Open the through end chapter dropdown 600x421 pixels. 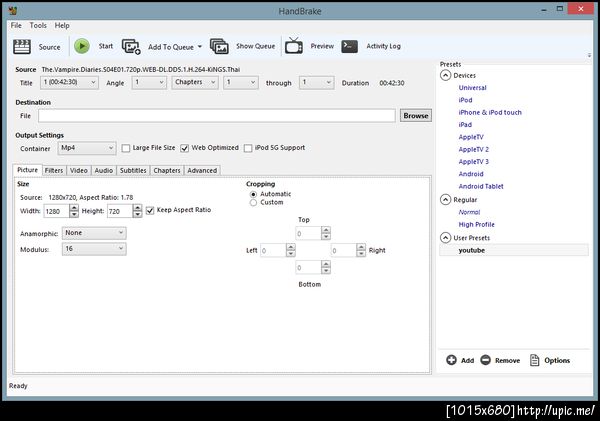pyautogui.click(x=316, y=83)
